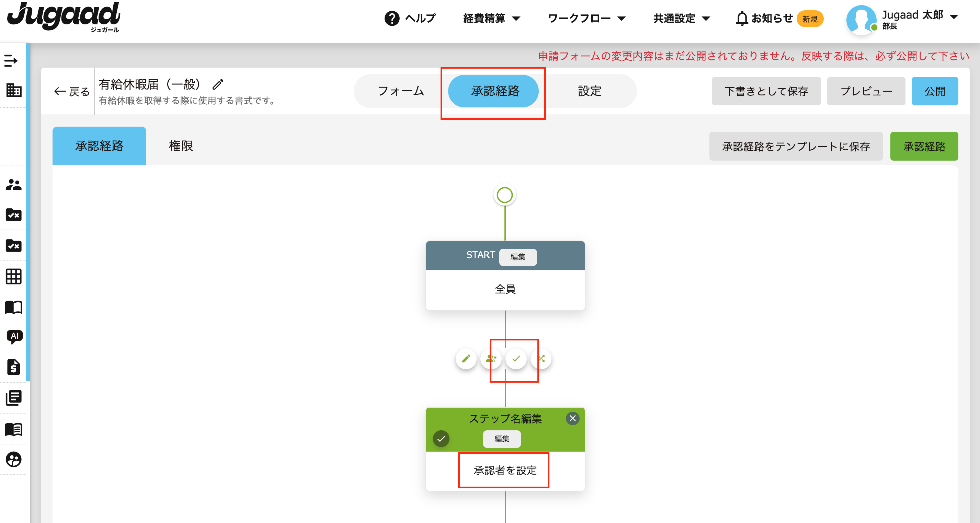The width and height of the screenshot is (980, 523).
Task: Click the pencil icon beside the form title
Action: point(218,84)
